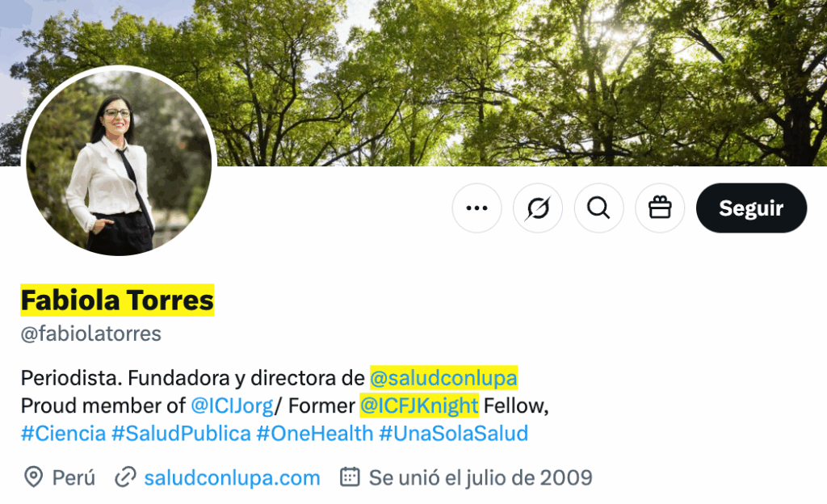Click the calendar icon by join date

[350, 477]
